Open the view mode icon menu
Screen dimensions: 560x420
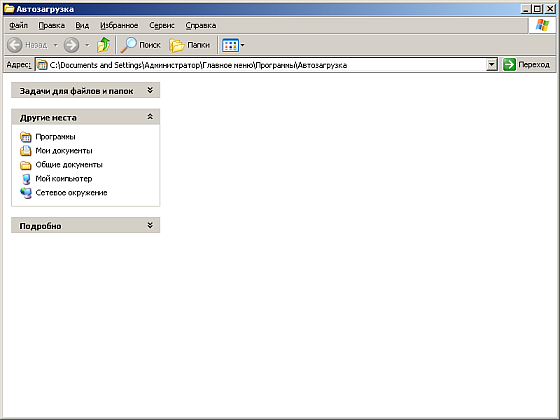click(x=233, y=45)
